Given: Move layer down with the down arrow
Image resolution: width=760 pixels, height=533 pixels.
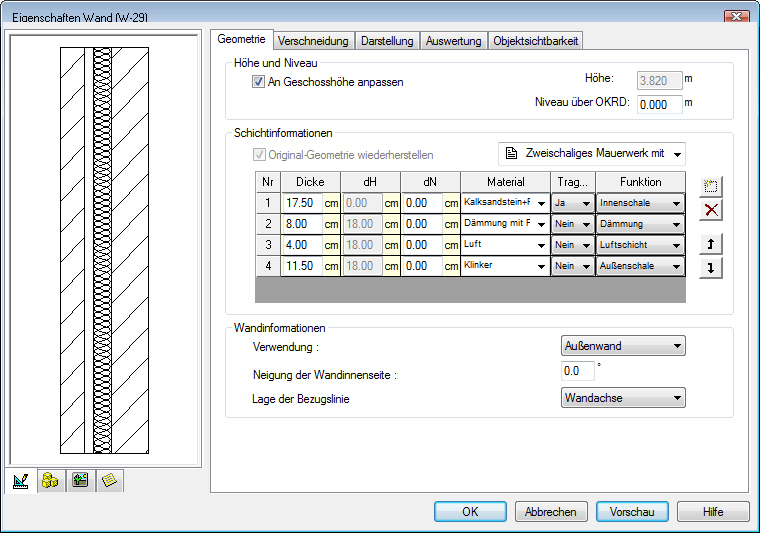Looking at the screenshot, I should point(711,267).
